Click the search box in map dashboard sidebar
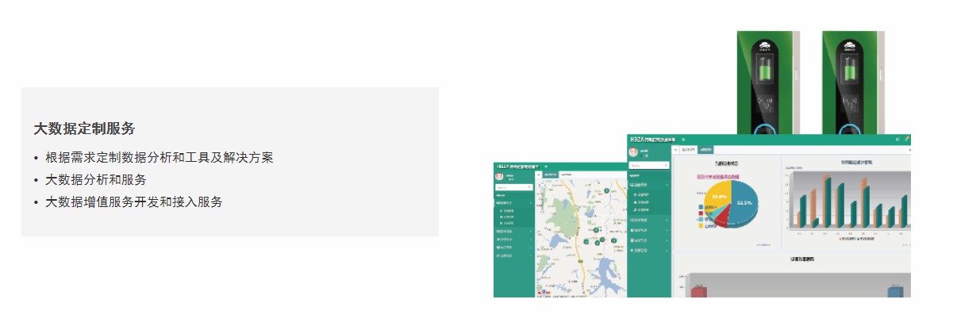Image resolution: width=980 pixels, height=330 pixels. pyautogui.click(x=513, y=188)
